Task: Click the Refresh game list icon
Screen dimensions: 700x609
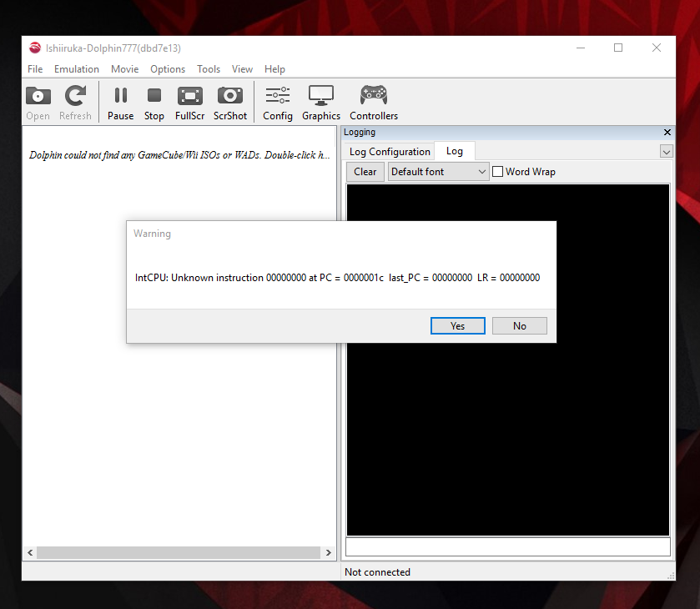Action: coord(75,96)
